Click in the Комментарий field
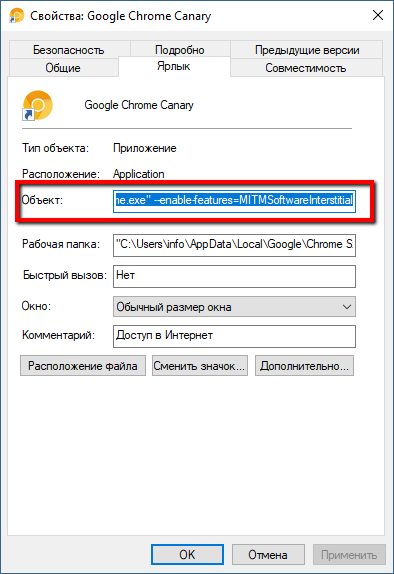Viewport: 394px width, 574px height. tap(234, 336)
